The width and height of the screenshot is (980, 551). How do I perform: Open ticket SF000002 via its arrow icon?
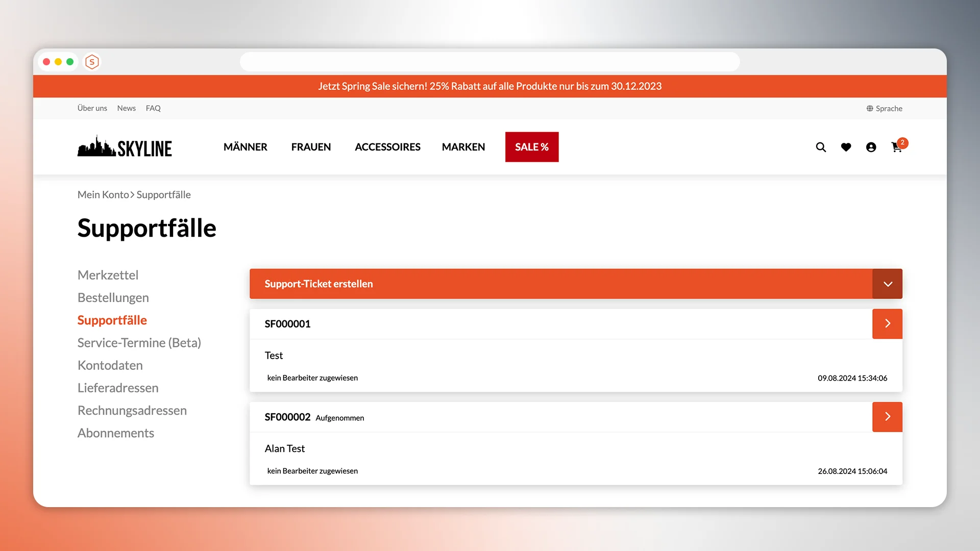(887, 417)
